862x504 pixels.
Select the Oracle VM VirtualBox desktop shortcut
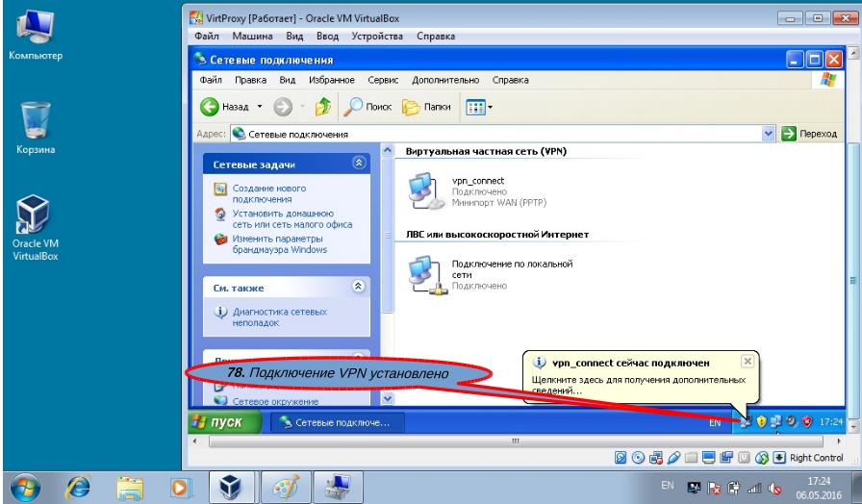[36, 228]
